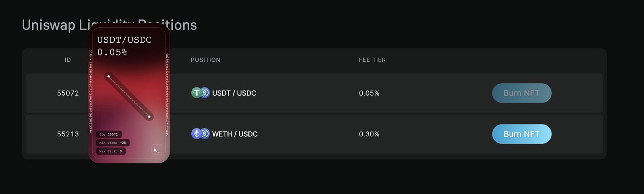
Task: Click the Min Tick -20 badge on card
Action: (x=113, y=143)
